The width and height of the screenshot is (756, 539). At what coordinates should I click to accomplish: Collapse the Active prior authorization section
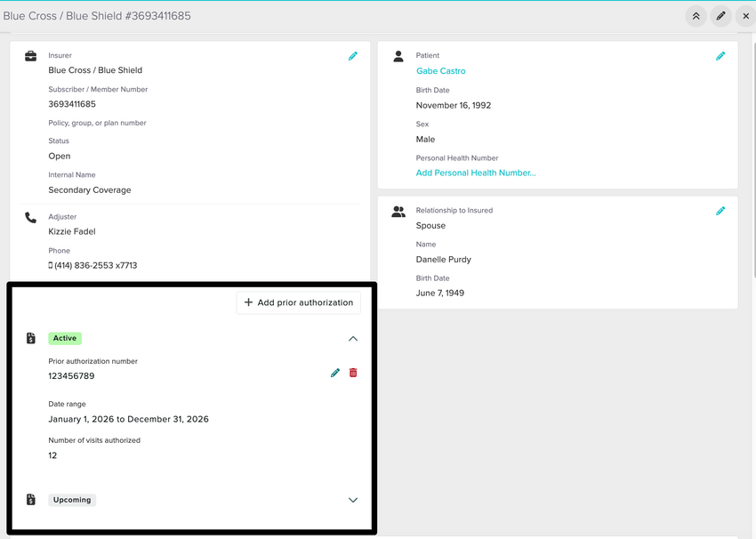click(x=353, y=339)
